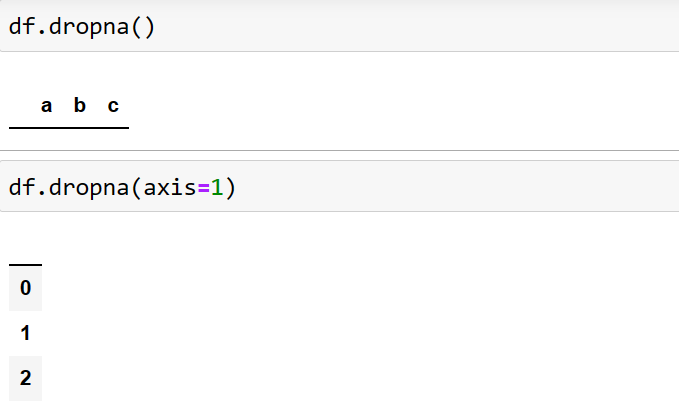Image resolution: width=679 pixels, height=418 pixels.
Task: Click column header b in output table
Action: (80, 105)
